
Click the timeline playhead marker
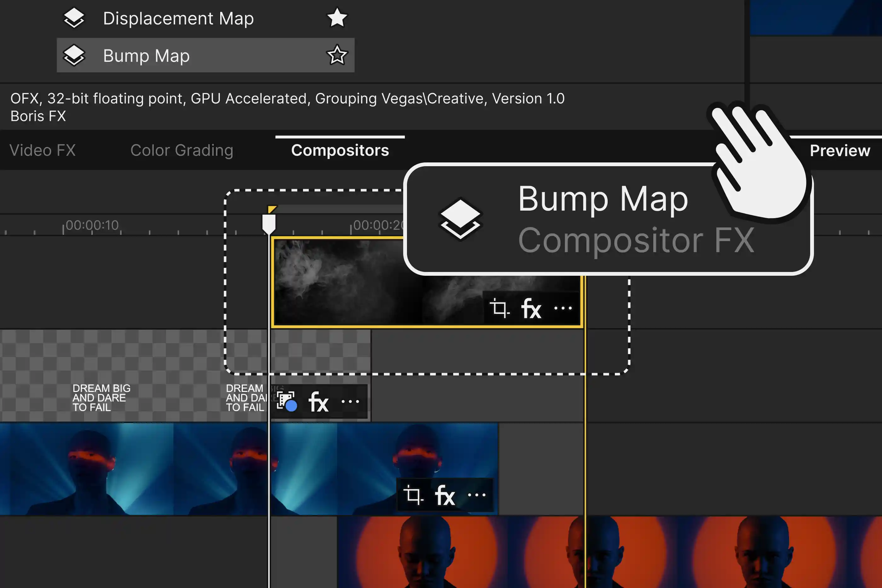click(x=269, y=224)
